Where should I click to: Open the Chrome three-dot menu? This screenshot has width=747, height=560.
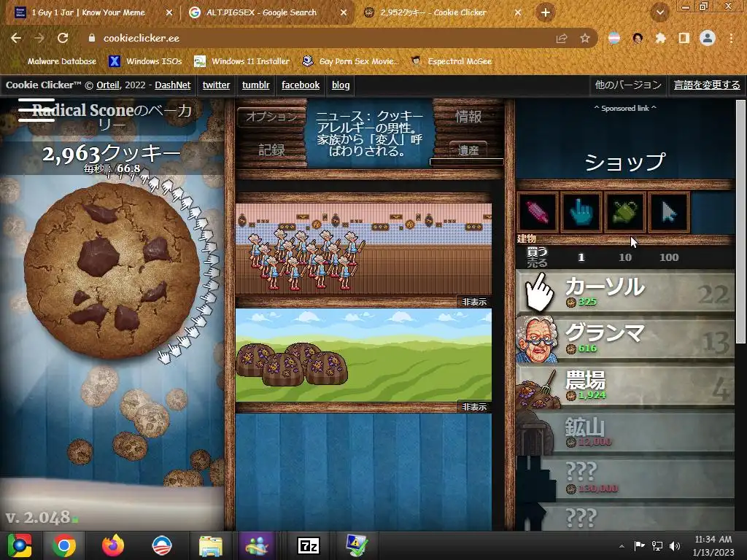[731, 38]
